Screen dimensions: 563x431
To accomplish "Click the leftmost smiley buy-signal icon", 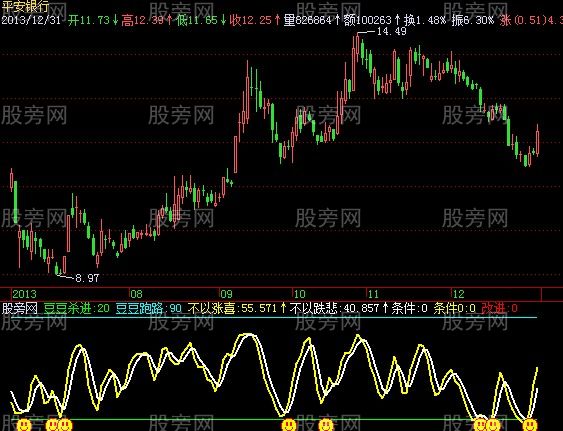I will (24, 425).
